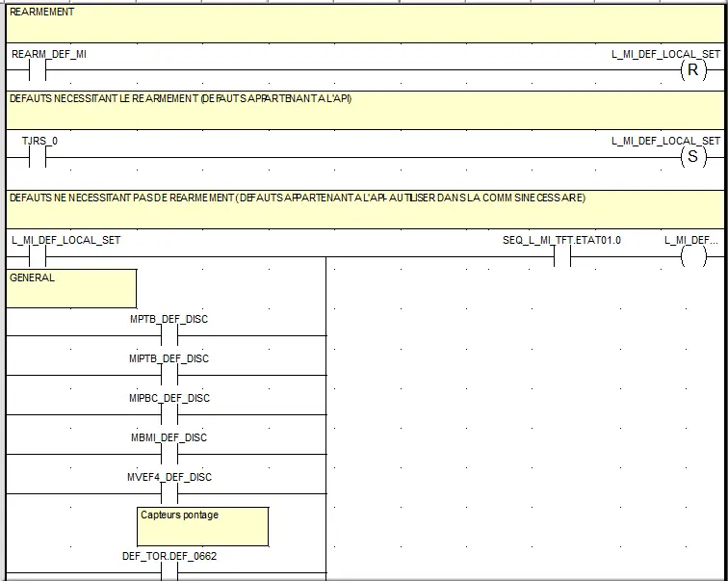Click the TJRS_0 variable name label
Image resolution: width=728 pixels, height=581 pixels.
[x=39, y=141]
